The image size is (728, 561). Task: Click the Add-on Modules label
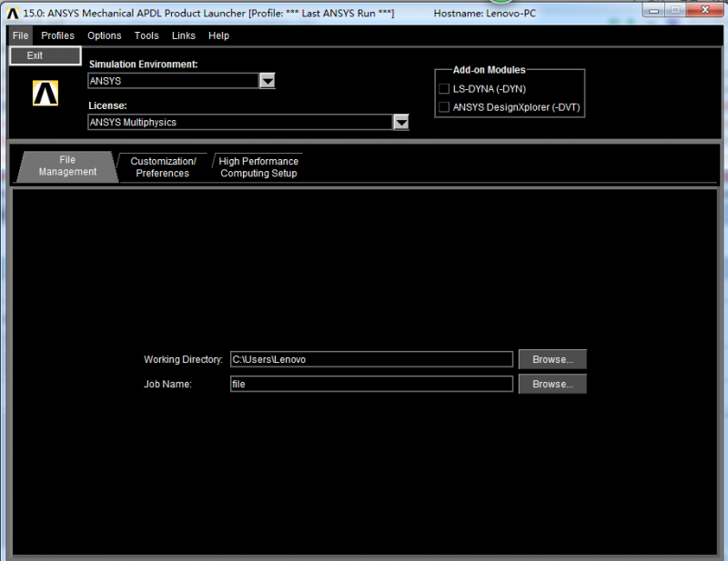[489, 70]
